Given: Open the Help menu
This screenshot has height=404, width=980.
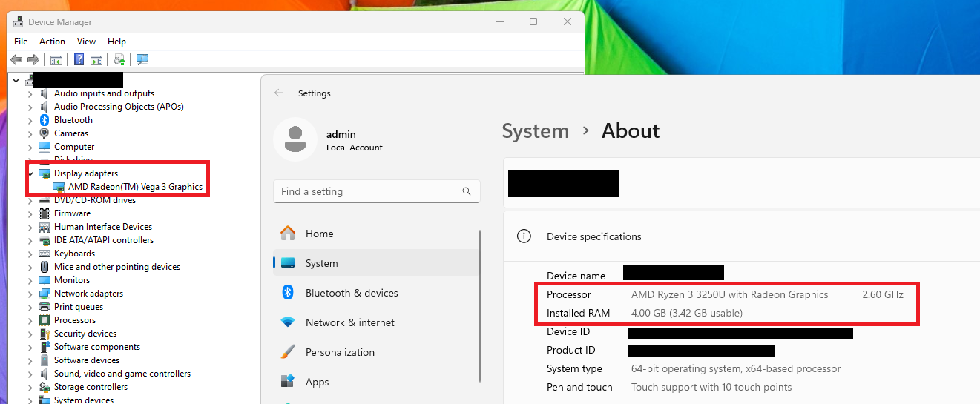Looking at the screenshot, I should click(116, 42).
